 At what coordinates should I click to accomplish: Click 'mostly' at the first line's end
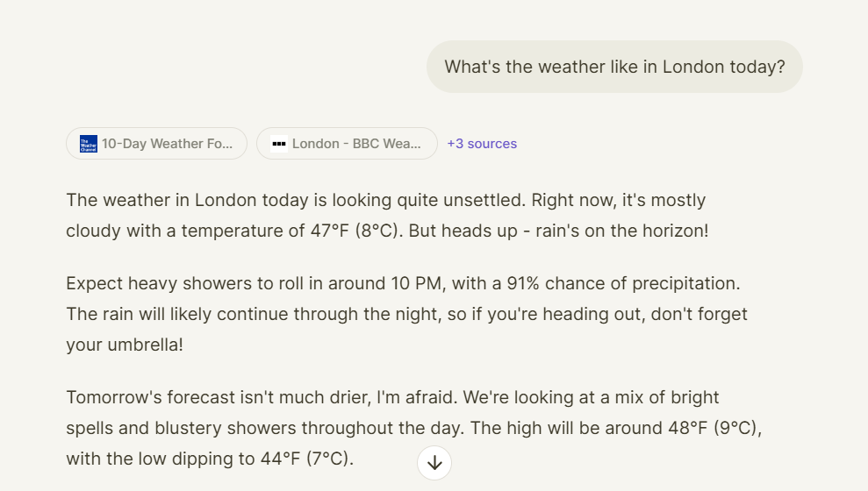click(678, 200)
